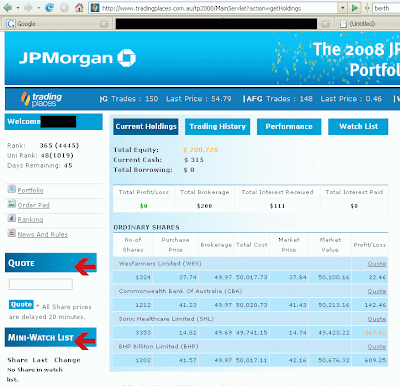Click the browser Reload icon
This screenshot has width=400, height=386.
[50, 7]
